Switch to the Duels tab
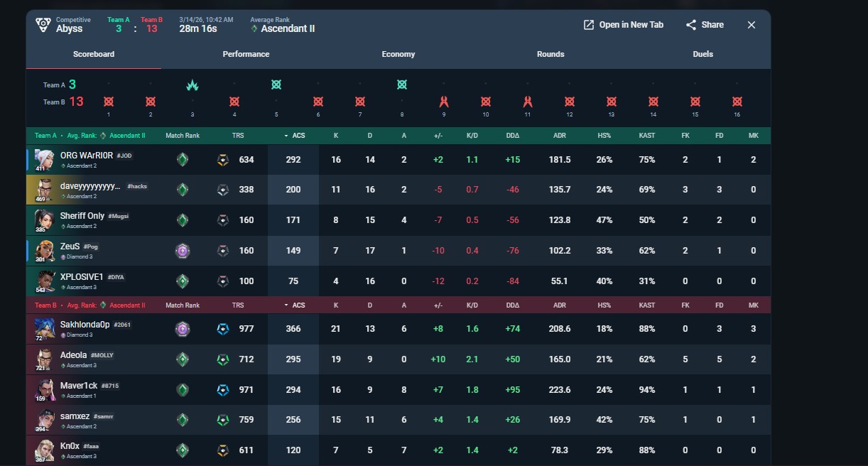Image resolution: width=868 pixels, height=466 pixels. (703, 54)
